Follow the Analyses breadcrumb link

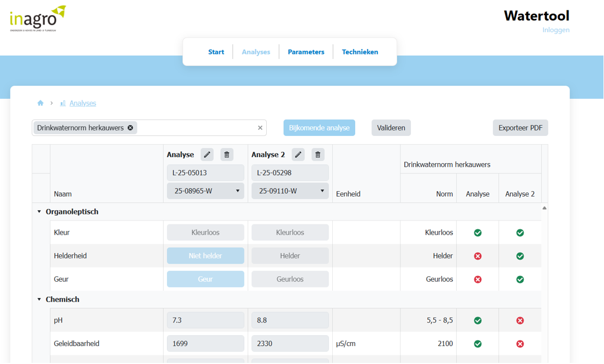(x=83, y=103)
